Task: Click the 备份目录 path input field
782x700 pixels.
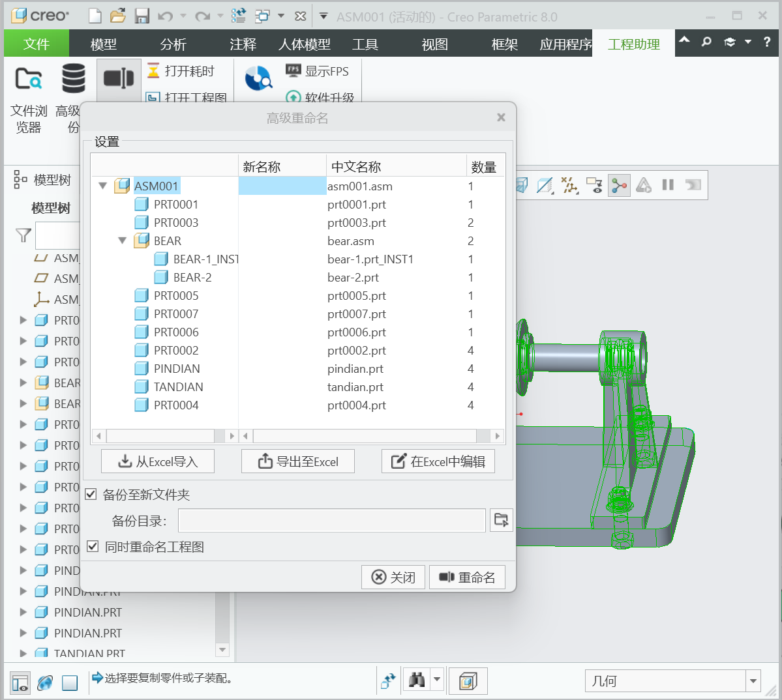Action: point(331,521)
